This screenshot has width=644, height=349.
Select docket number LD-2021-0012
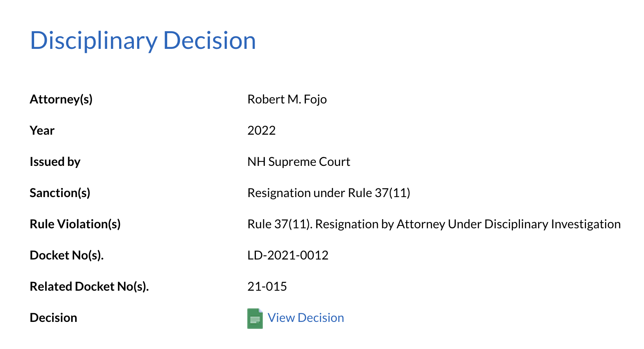[287, 255]
